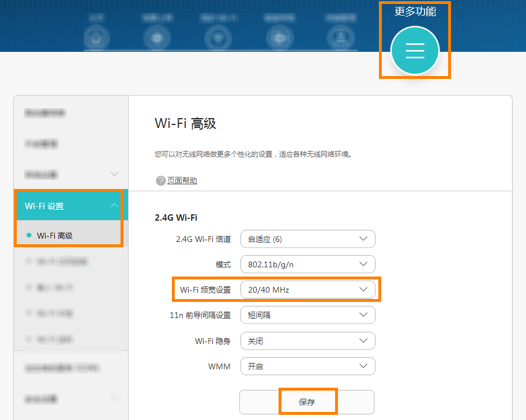
Task: Open the 页面帮助 help link
Action: [182, 181]
